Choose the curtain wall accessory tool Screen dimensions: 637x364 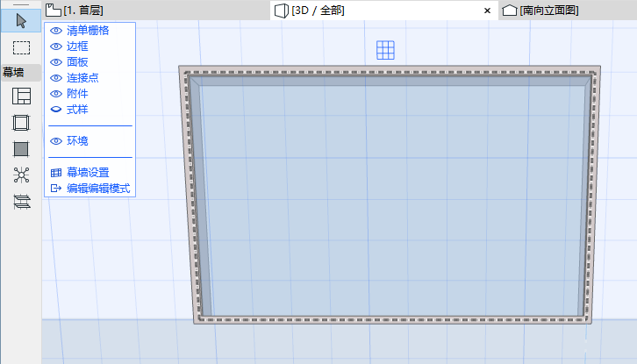[x=22, y=202]
